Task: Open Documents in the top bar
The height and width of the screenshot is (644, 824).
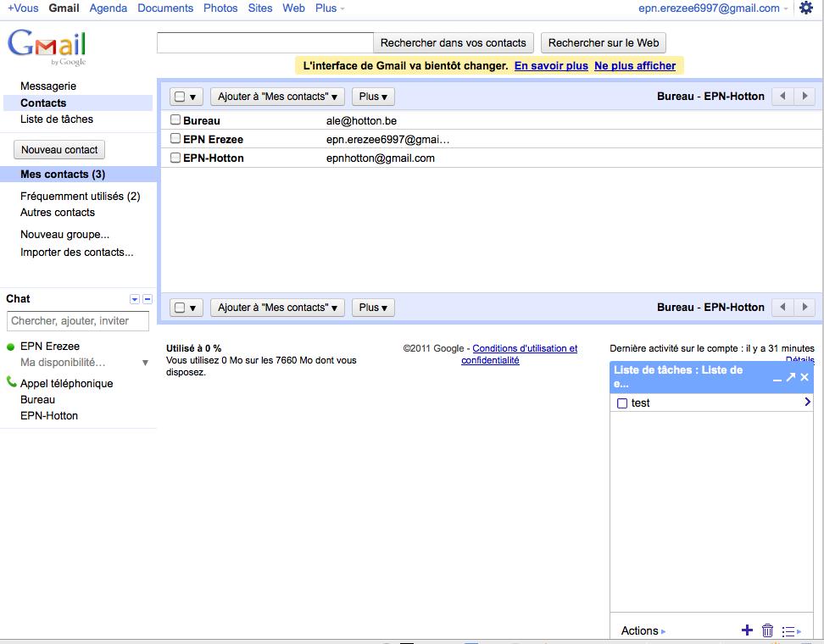Action: click(x=165, y=8)
